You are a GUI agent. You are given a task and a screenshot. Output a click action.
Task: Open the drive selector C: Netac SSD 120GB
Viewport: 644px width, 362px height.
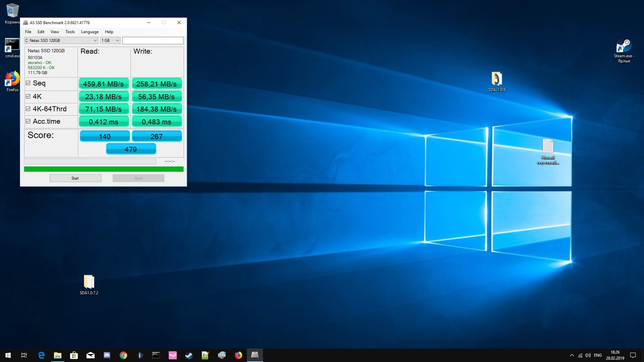[x=61, y=41]
